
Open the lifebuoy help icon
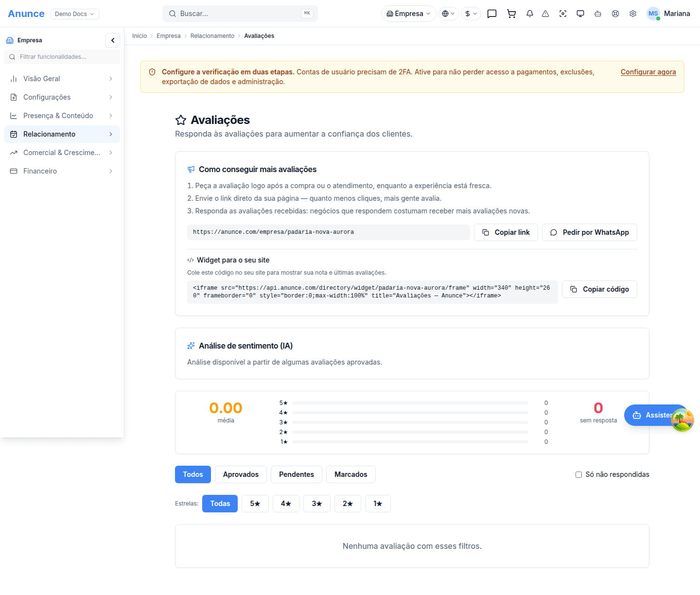(615, 14)
